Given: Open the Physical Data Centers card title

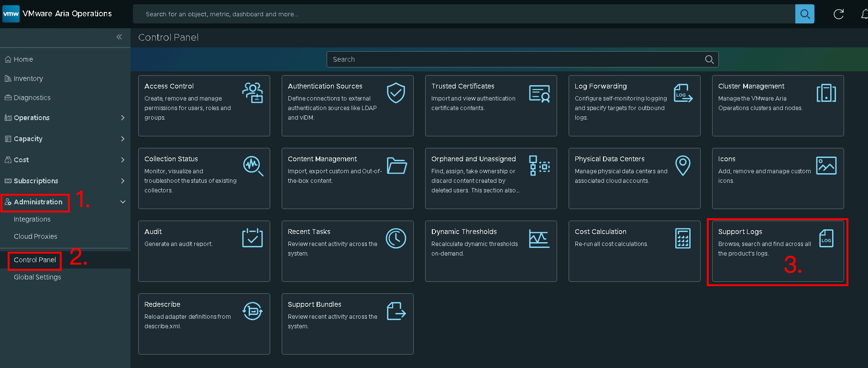Looking at the screenshot, I should (x=610, y=159).
